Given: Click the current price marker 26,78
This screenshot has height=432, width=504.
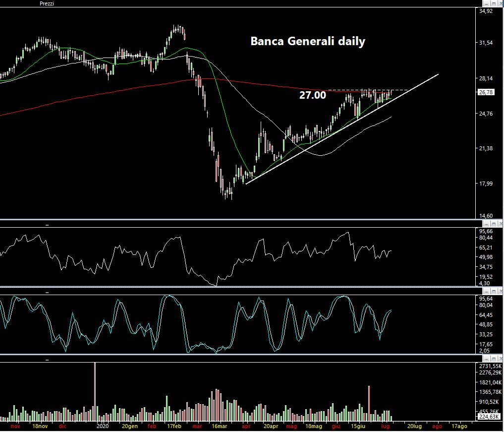Looking at the screenshot, I should pos(486,92).
